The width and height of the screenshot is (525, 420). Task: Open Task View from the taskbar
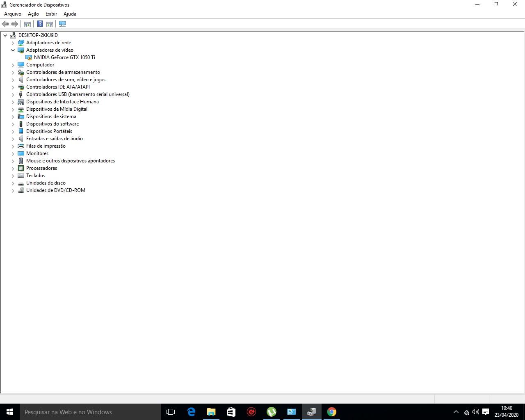click(171, 412)
